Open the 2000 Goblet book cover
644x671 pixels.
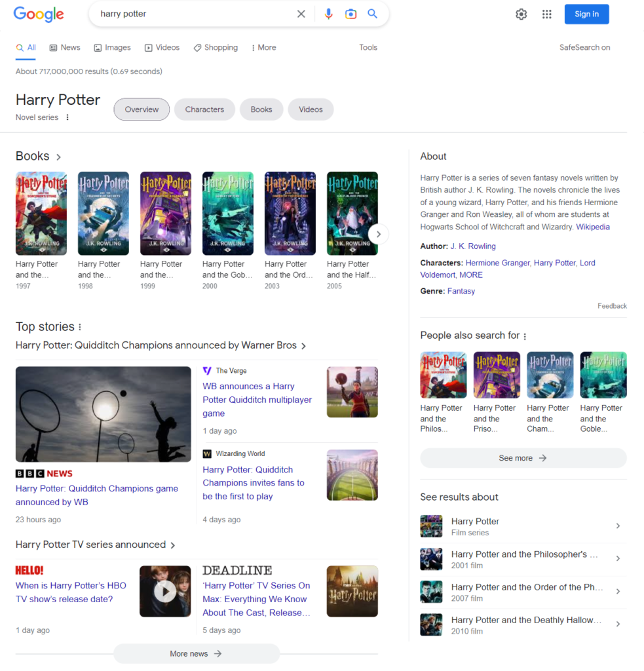click(x=227, y=213)
